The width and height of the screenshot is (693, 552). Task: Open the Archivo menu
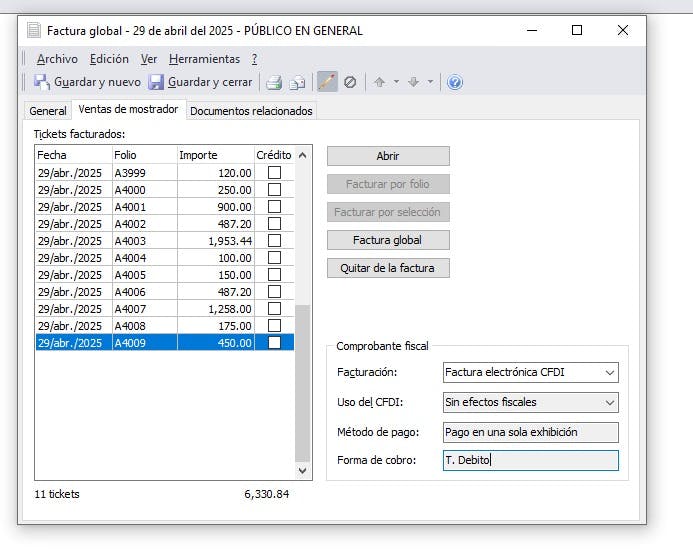tap(57, 59)
